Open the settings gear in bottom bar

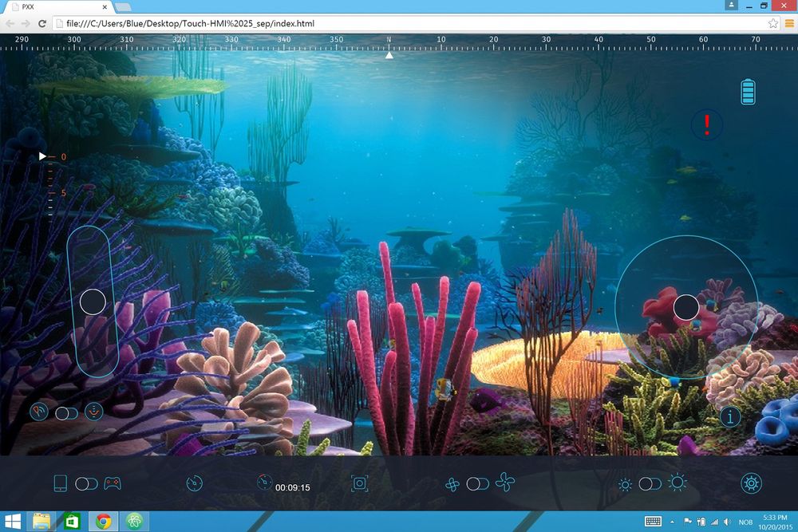pos(751,483)
